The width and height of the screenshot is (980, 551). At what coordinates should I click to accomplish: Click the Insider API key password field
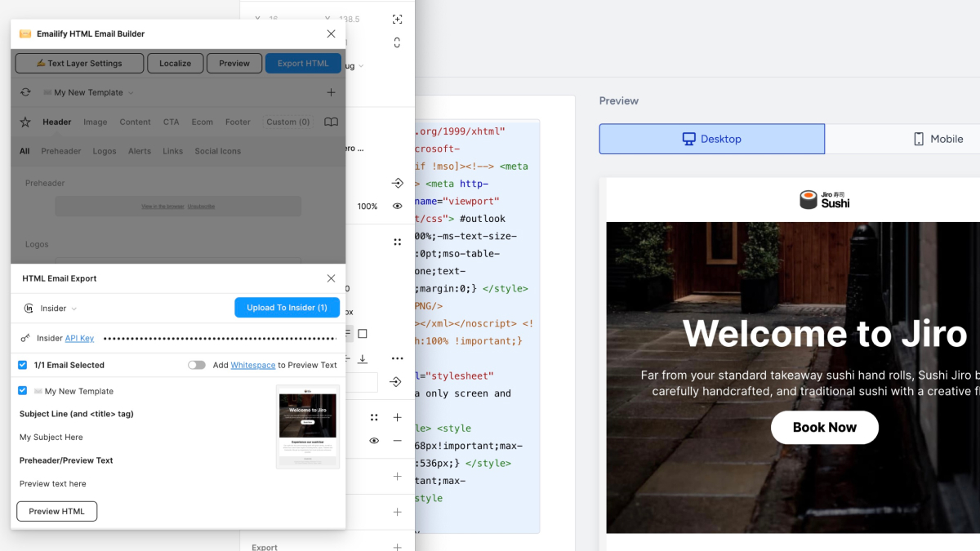(220, 338)
